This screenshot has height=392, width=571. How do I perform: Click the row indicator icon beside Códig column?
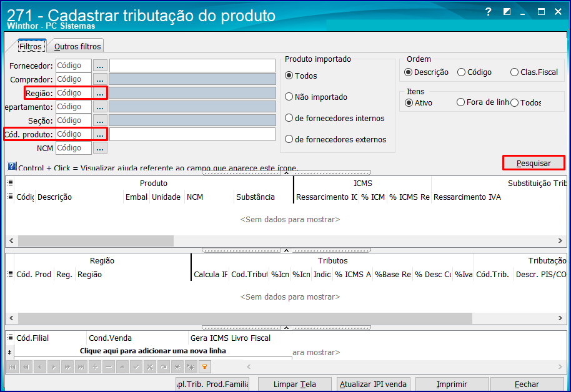[x=10, y=197]
